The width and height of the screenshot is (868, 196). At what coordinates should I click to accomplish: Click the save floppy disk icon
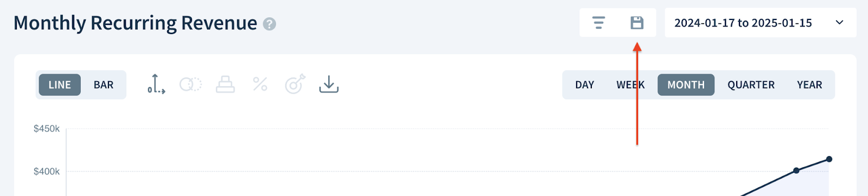click(637, 23)
